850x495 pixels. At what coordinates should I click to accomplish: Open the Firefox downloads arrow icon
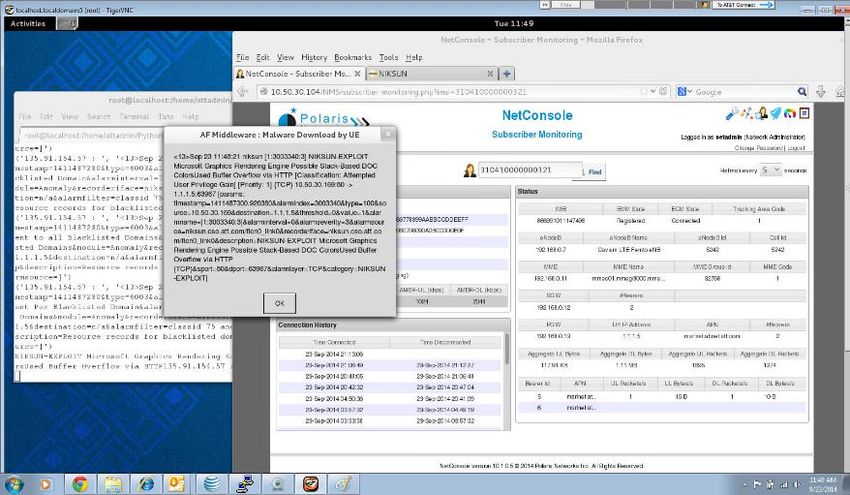[821, 92]
